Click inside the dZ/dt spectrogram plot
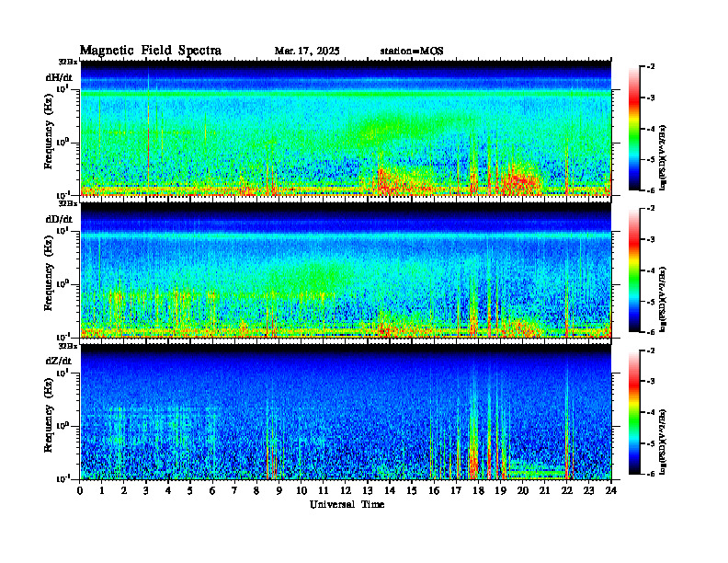This screenshot has width=728, height=563. (x=346, y=412)
